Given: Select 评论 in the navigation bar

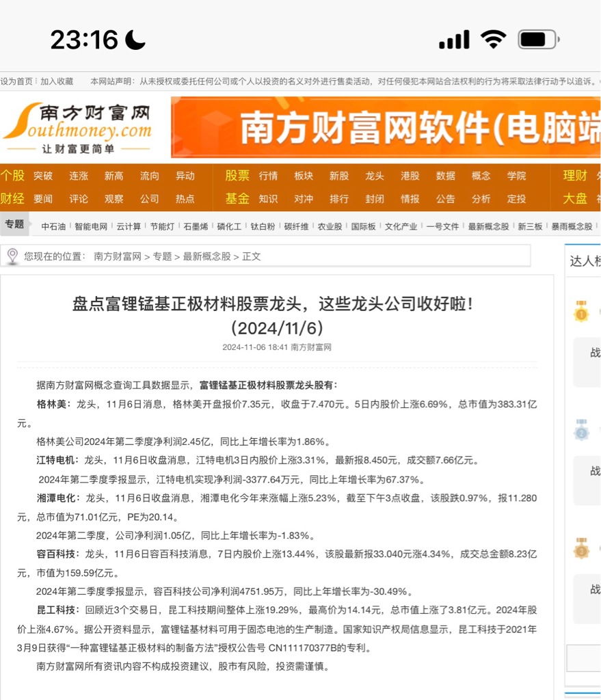Looking at the screenshot, I should click(79, 199).
